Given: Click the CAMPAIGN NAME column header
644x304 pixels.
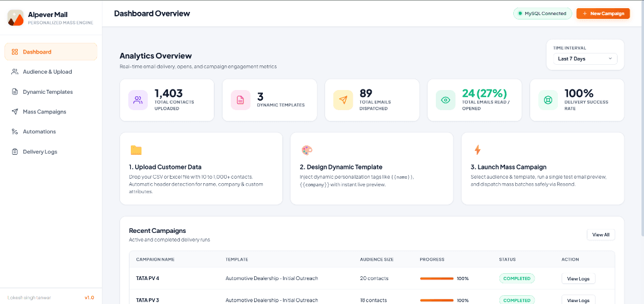Looking at the screenshot, I should coord(155,260).
